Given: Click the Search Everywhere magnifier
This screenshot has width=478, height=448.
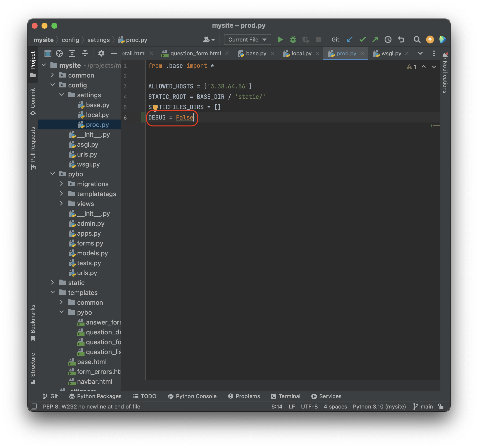Looking at the screenshot, I should click(x=417, y=40).
